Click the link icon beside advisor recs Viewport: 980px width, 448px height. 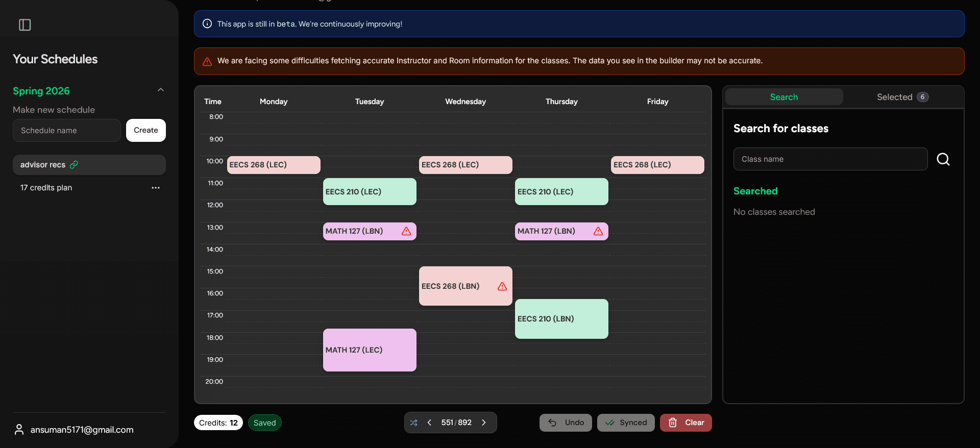[74, 165]
